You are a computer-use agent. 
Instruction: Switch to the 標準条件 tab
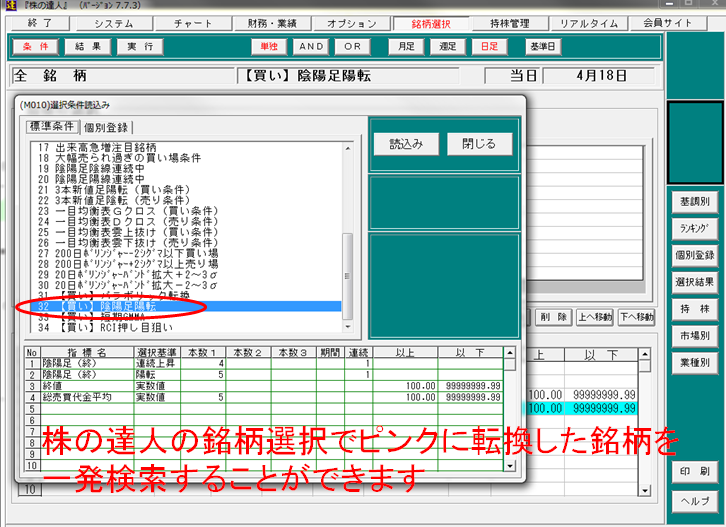(x=52, y=126)
